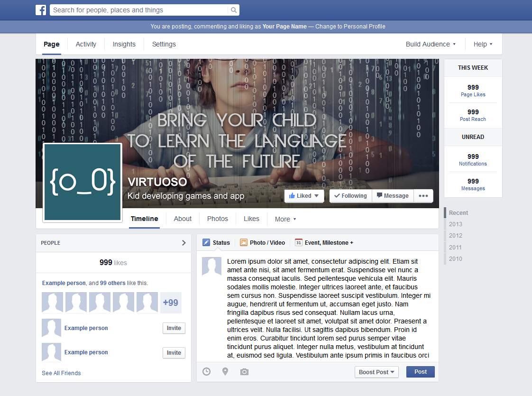The image size is (532, 396).
Task: Open 999 Notifications stat
Action: [x=473, y=159]
